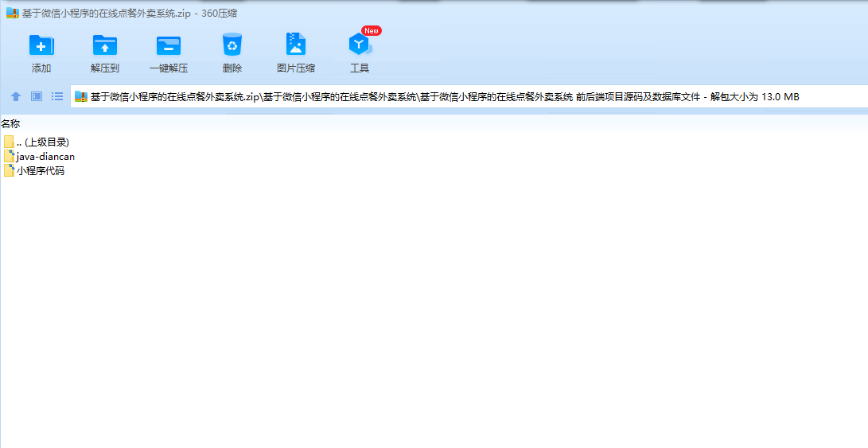The width and height of the screenshot is (868, 448).
Task: Click the Add (添加) toolbar icon
Action: [x=41, y=45]
